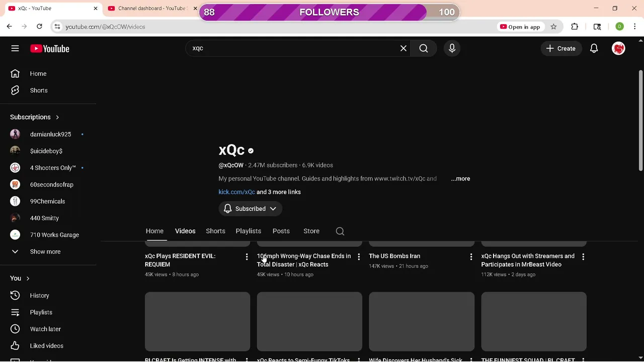The width and height of the screenshot is (644, 362).
Task: Go back in the browser
Action: coord(9,27)
